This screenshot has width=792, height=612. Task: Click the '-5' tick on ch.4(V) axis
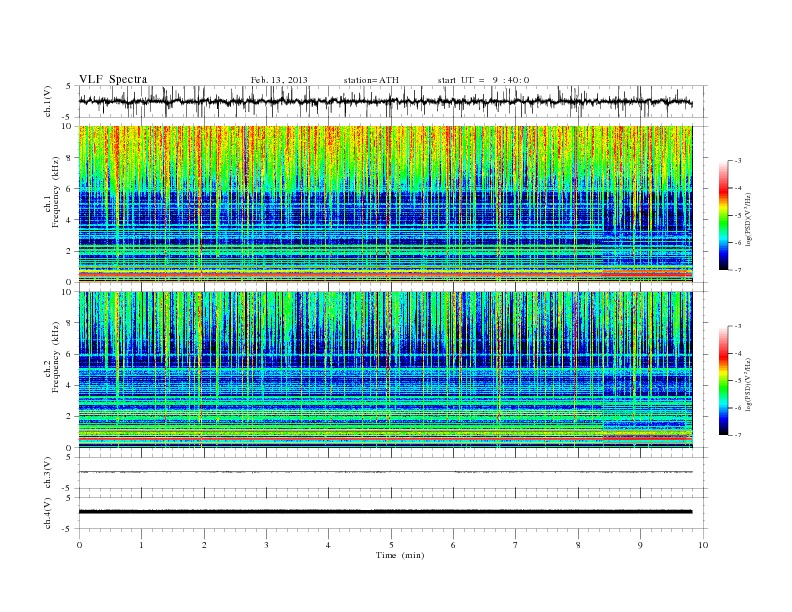pyautogui.click(x=68, y=529)
